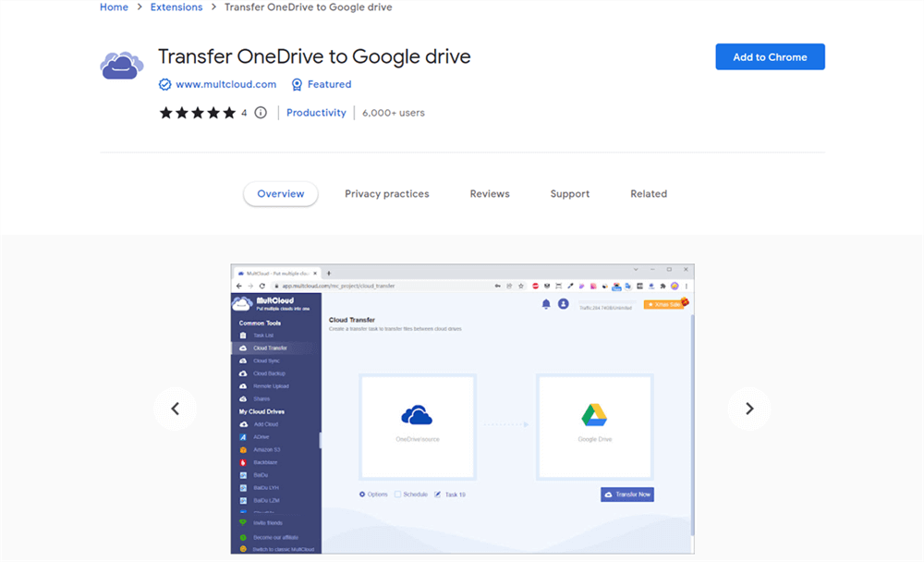Open the www.multcloud.com link
This screenshot has width=924, height=562.
(226, 84)
